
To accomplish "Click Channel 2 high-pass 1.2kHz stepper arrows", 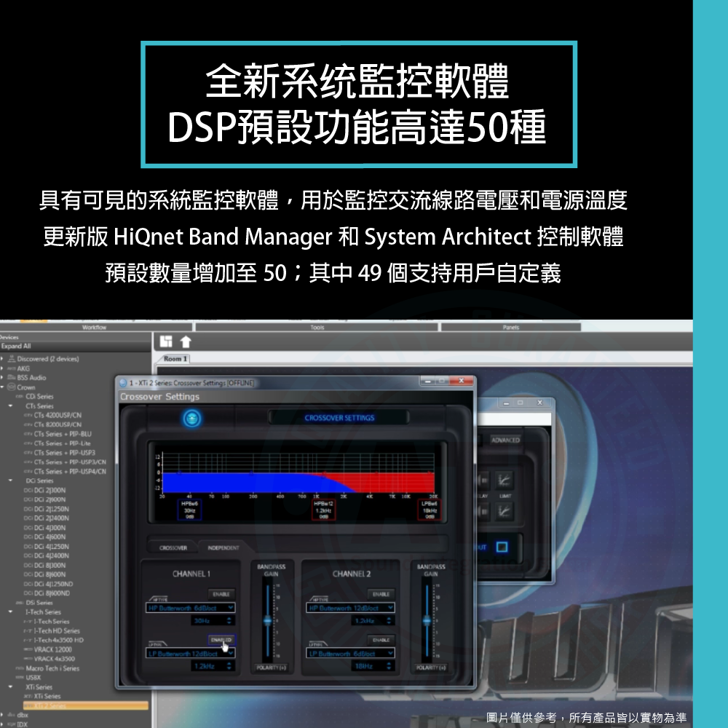I will click(x=389, y=621).
